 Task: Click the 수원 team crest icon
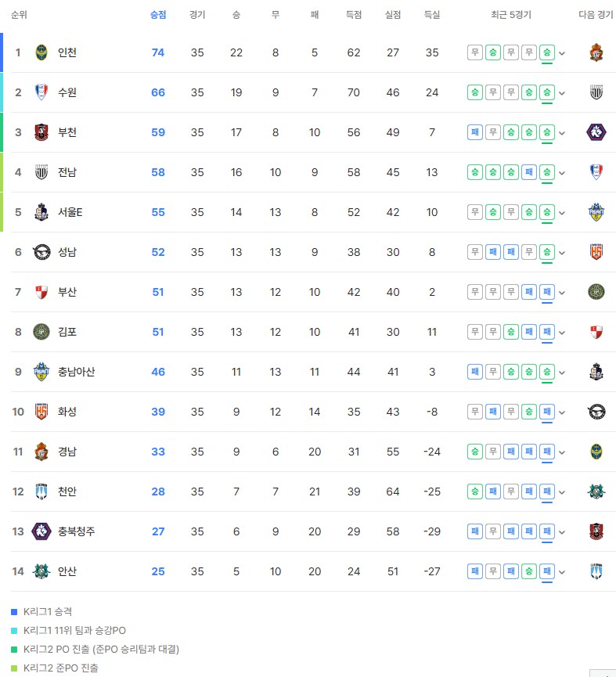point(41,92)
